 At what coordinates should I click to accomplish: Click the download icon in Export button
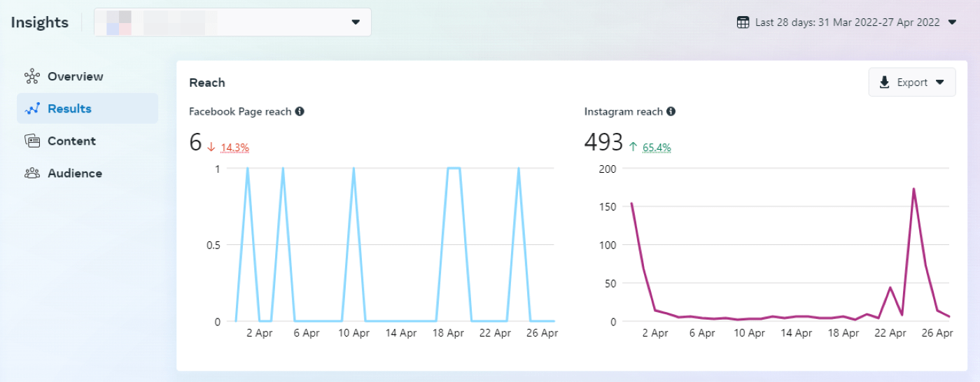[x=885, y=83]
